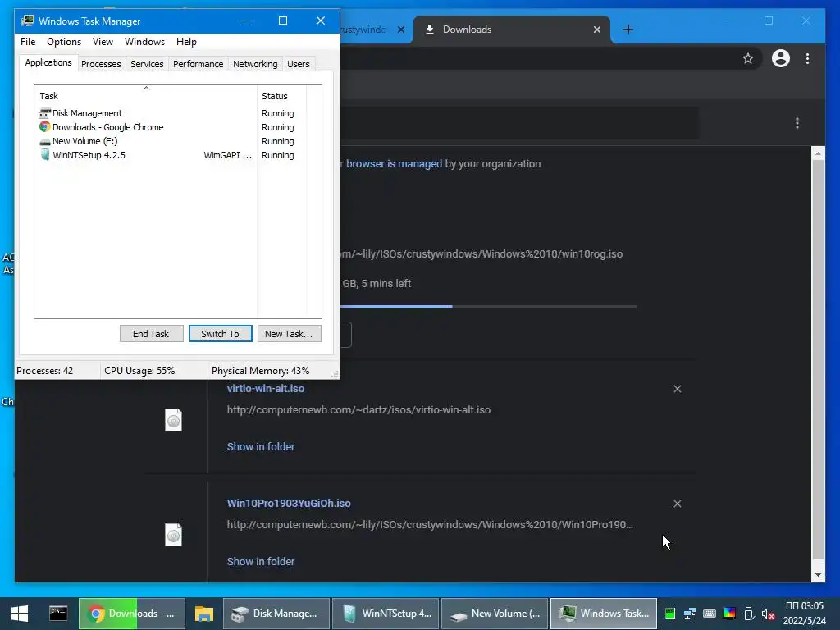Sort by the Status column header

click(282, 96)
